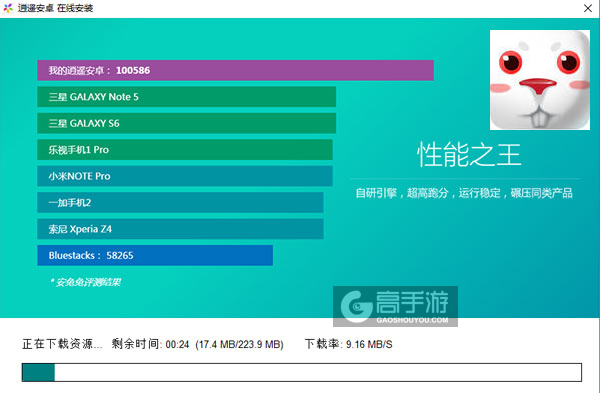The height and width of the screenshot is (393, 600).
Task: Click the 正在下载资源 status text
Action: pos(62,344)
